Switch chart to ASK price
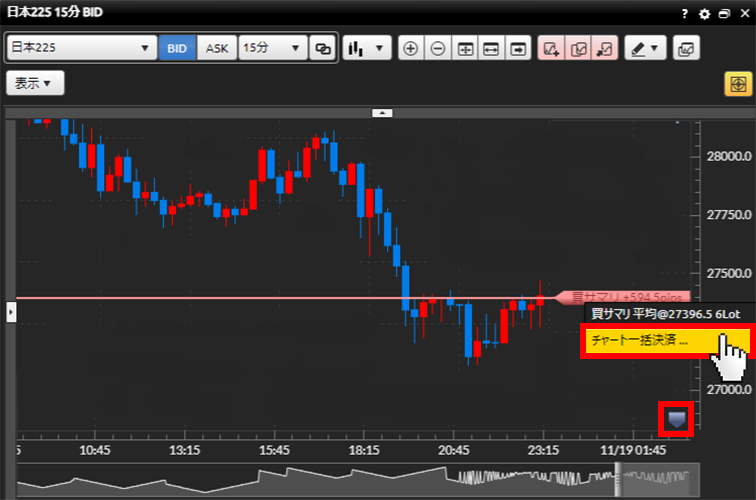The height and width of the screenshot is (500, 756). tap(217, 48)
